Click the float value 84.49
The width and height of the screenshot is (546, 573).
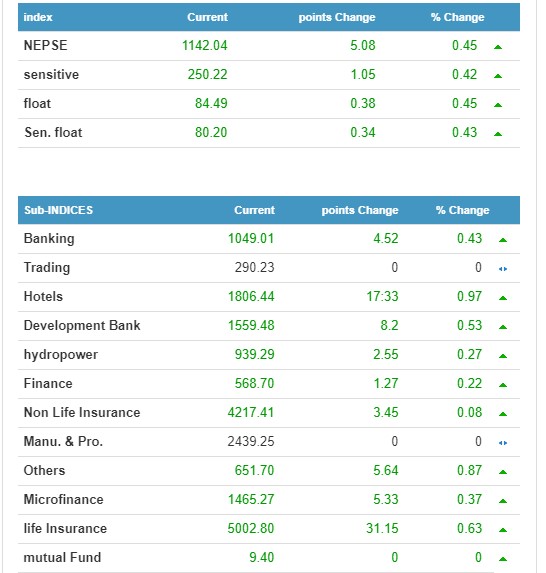pyautogui.click(x=211, y=103)
